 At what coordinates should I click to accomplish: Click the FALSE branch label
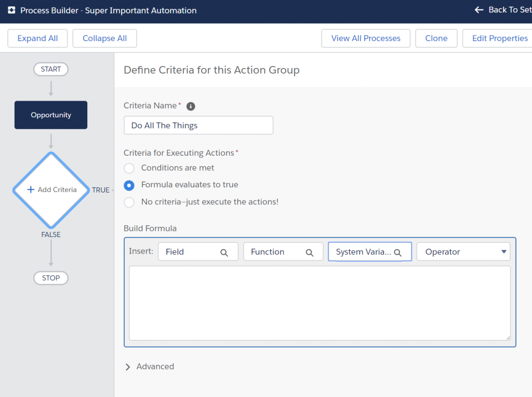point(51,235)
